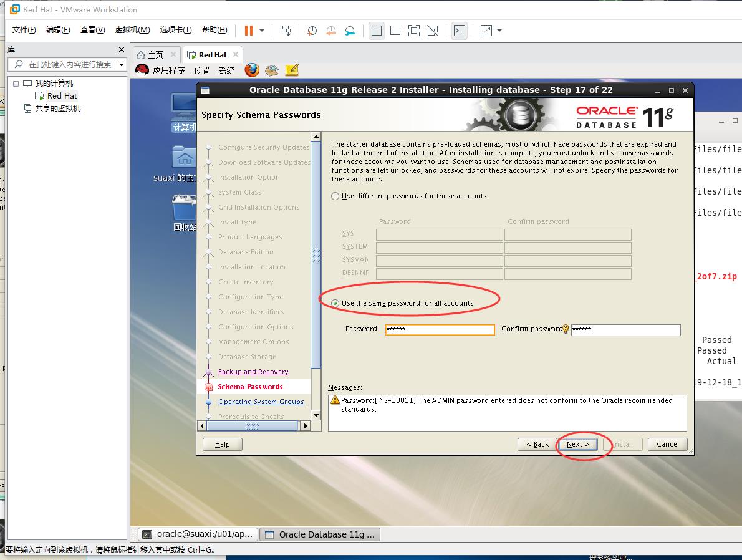
Task: Open the Oracle installer window menu icon
Action: coord(205,90)
